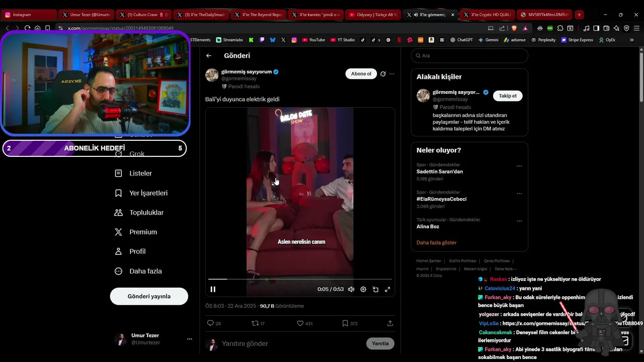Open the Sadettin Saran'dan trend
Viewport: 644px width, 362px height.
tap(440, 171)
